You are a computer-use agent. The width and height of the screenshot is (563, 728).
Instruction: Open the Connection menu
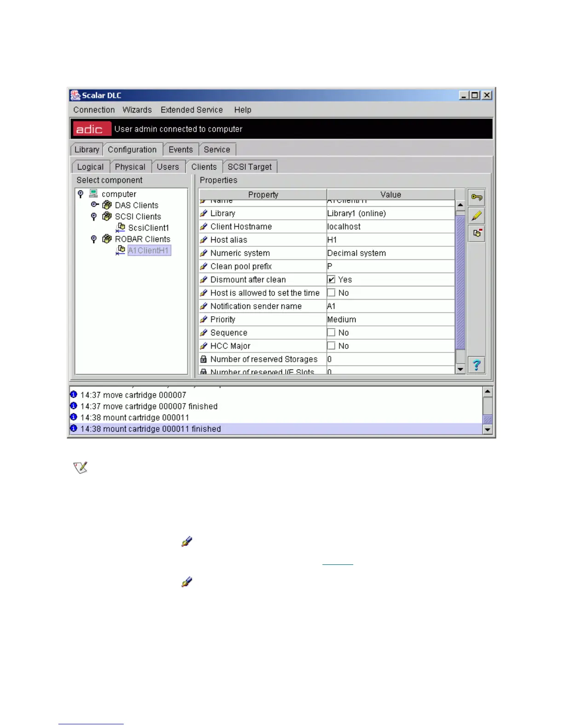(x=94, y=110)
